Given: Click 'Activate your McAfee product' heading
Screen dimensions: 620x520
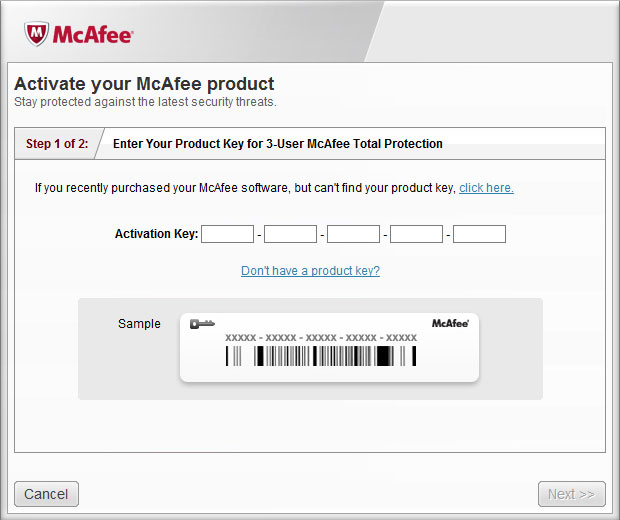Looking at the screenshot, I should tap(144, 84).
